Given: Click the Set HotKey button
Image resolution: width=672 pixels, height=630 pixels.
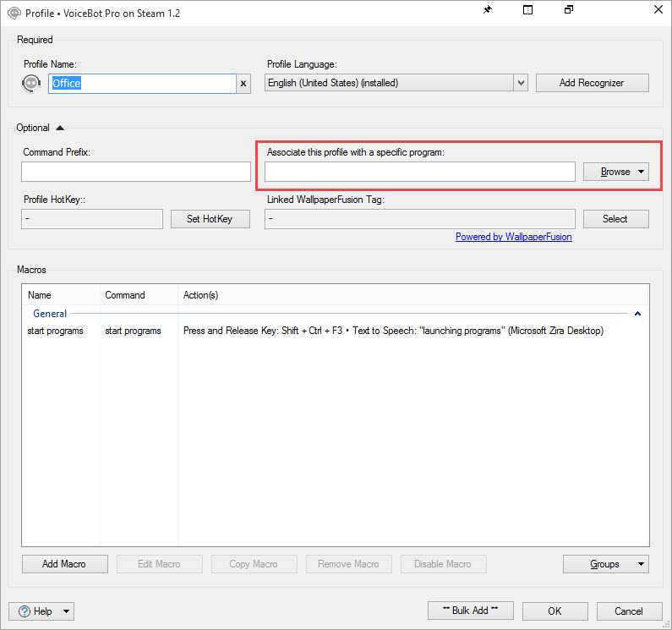Looking at the screenshot, I should pyautogui.click(x=210, y=219).
